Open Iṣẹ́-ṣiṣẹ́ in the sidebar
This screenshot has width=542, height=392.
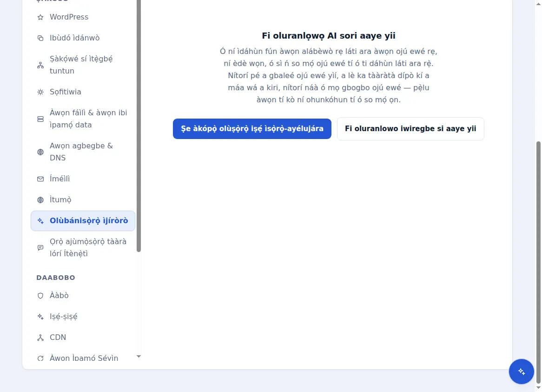(x=83, y=317)
